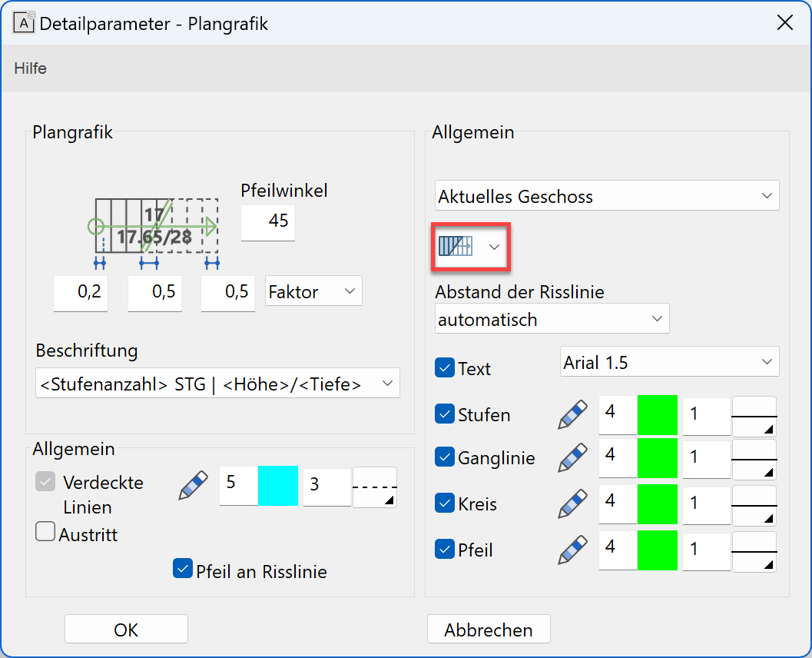Image resolution: width=812 pixels, height=658 pixels.
Task: Expand the Arial 1.5 text style dropdown
Action: click(669, 362)
